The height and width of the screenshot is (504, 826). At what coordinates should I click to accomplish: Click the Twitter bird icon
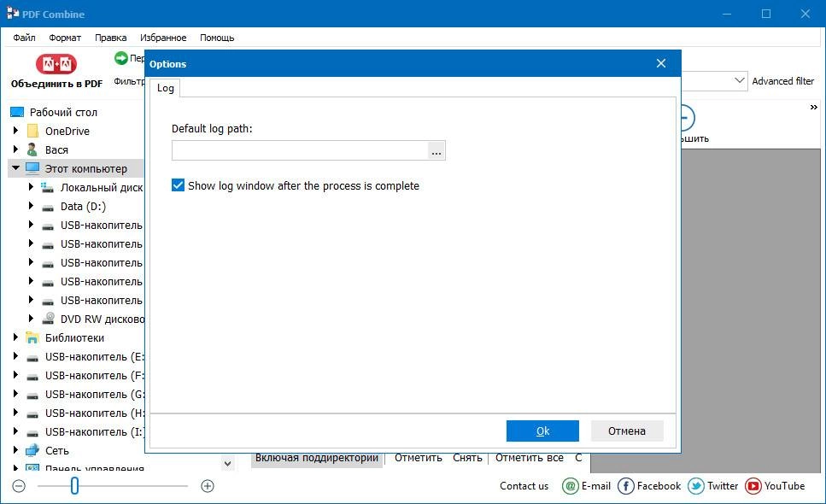pos(696,485)
